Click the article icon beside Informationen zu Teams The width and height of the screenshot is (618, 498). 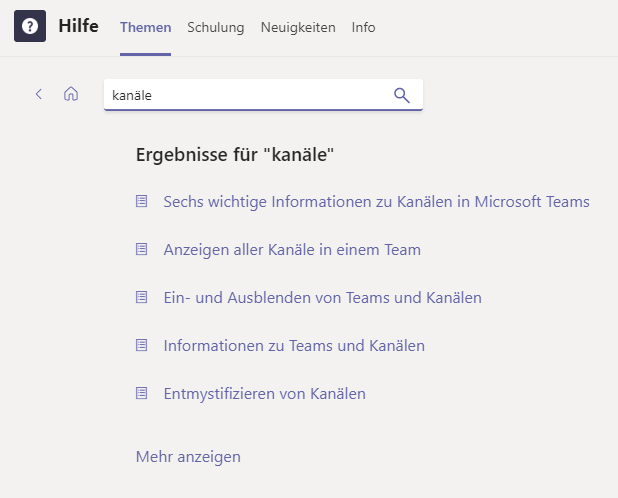(x=141, y=346)
